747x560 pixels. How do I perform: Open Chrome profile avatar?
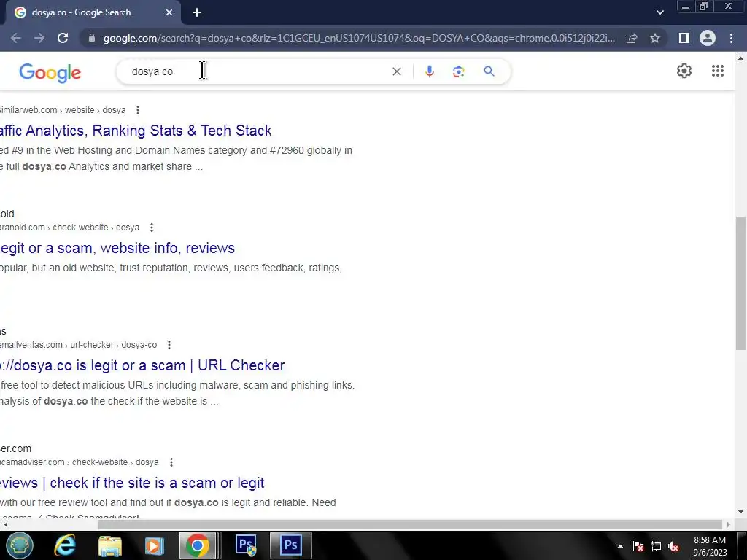tap(708, 38)
